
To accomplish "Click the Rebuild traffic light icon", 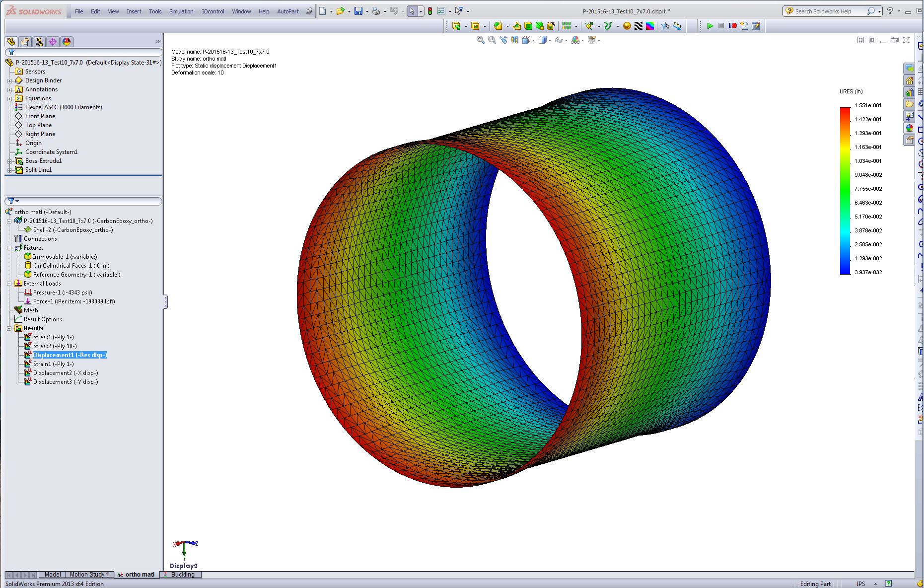I will tap(430, 11).
